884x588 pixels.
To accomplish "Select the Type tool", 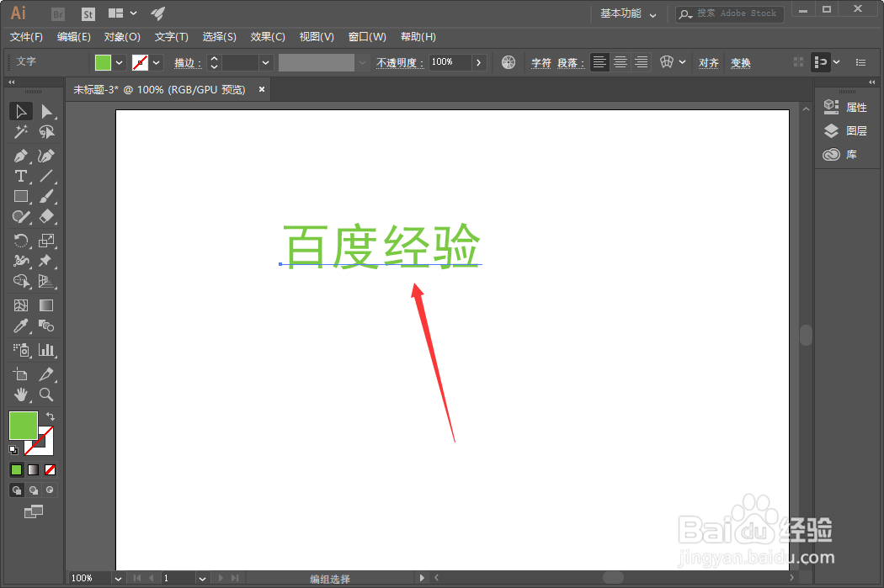I will [21, 177].
